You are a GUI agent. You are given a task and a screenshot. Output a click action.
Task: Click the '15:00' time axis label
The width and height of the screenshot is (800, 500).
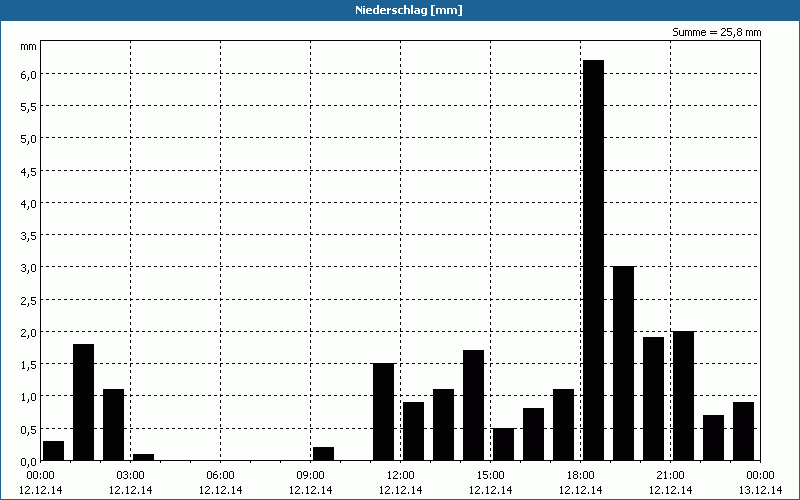(x=490, y=476)
